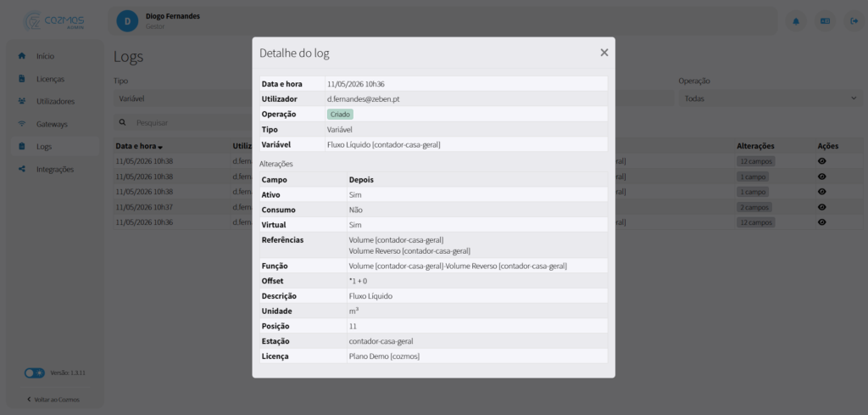Toggle the dark mode switch

tap(34, 373)
